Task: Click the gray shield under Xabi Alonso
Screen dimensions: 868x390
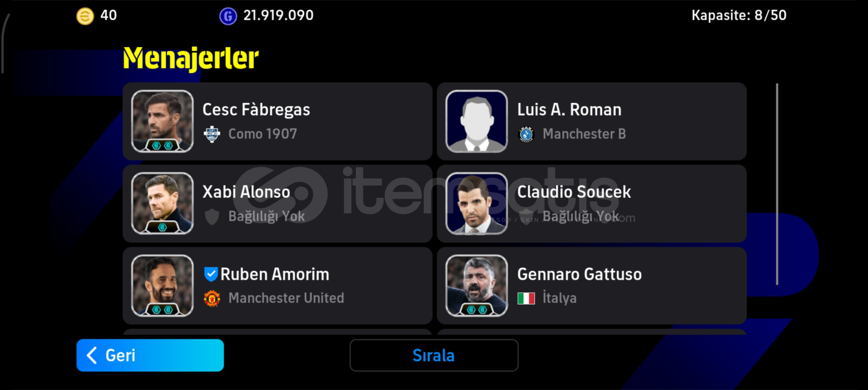Action: coord(212,217)
